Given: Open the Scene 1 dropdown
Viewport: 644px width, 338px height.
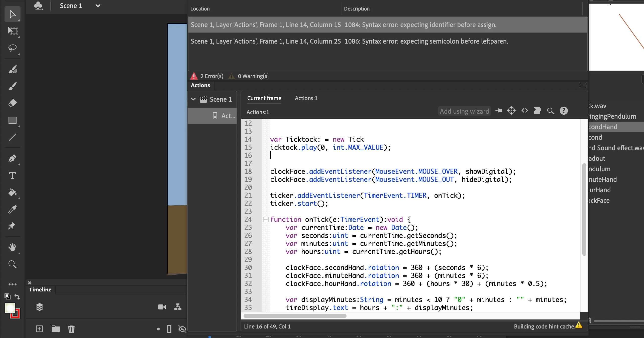Looking at the screenshot, I should pyautogui.click(x=98, y=6).
